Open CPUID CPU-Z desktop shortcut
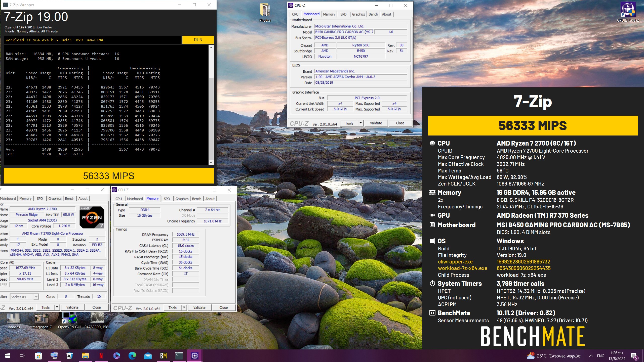This screenshot has height=362, width=644. pos(628,12)
